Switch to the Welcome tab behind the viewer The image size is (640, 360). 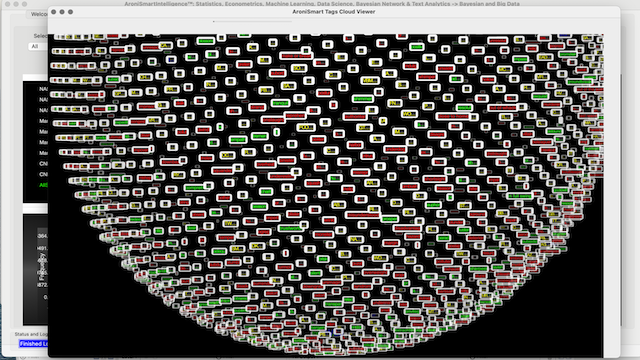39,14
